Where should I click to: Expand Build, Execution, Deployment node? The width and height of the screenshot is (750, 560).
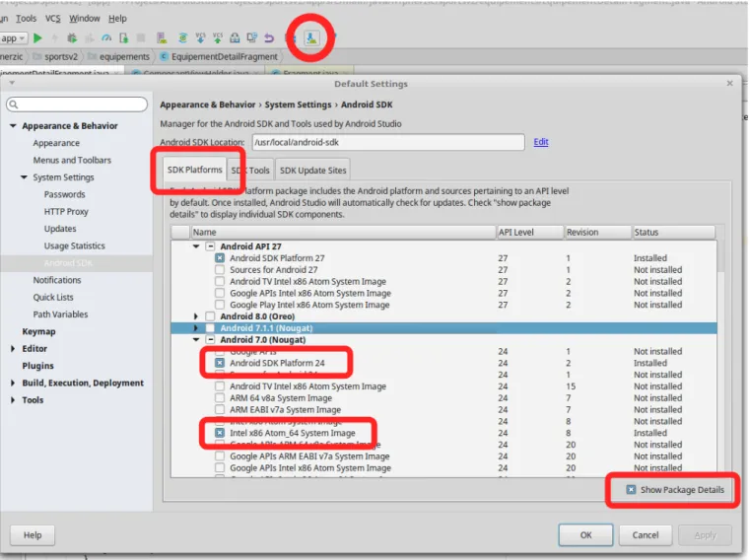pos(13,383)
